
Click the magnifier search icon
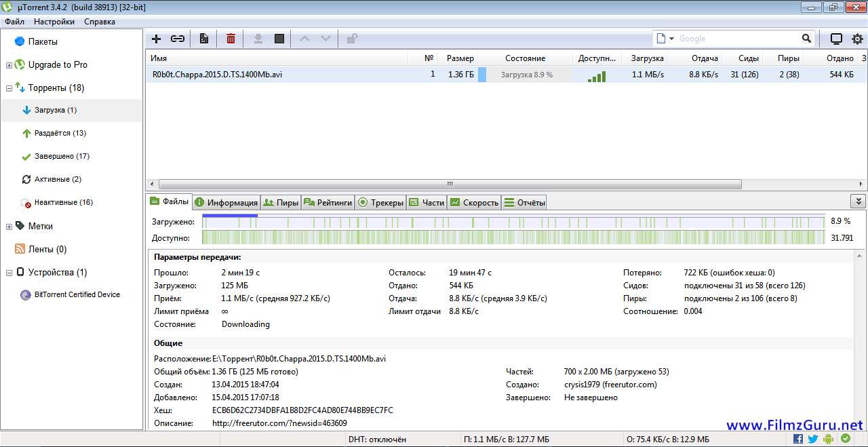[x=806, y=39]
